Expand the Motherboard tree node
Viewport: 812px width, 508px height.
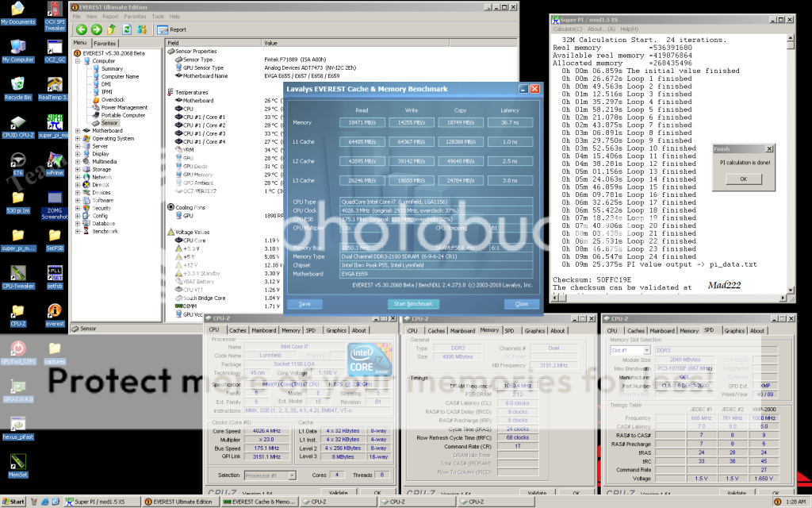77,130
